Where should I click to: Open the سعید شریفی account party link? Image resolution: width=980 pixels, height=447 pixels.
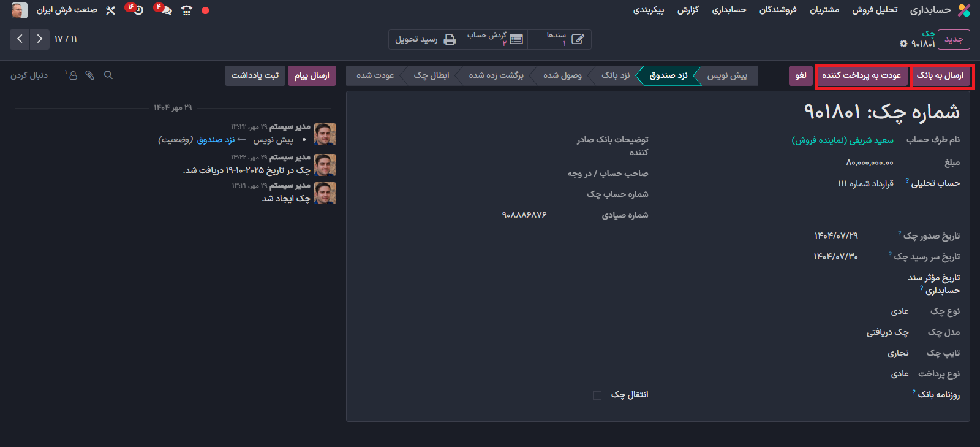[x=842, y=140]
